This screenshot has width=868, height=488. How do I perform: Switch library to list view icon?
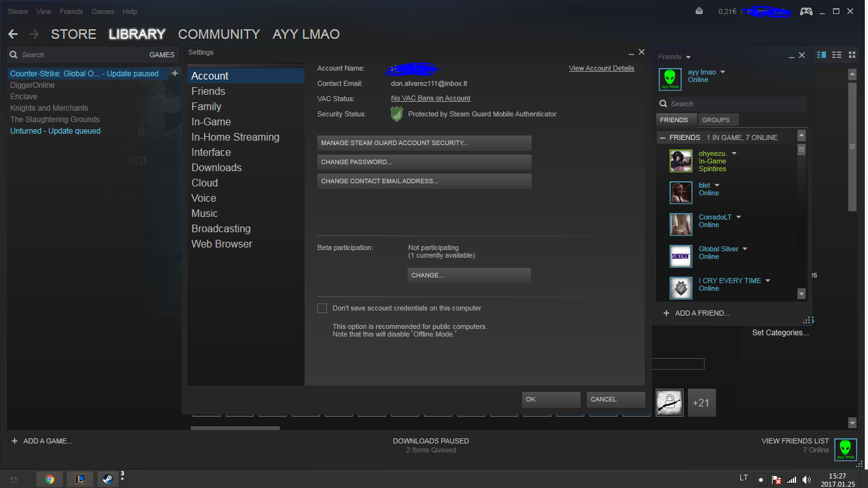point(837,55)
